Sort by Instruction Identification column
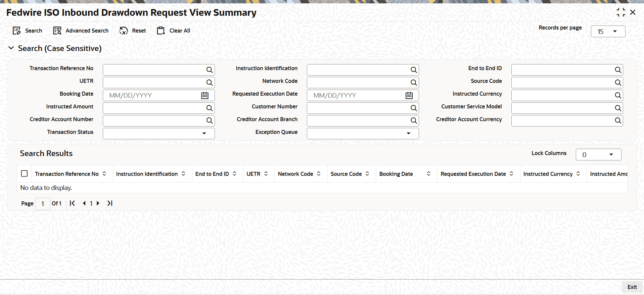644x295 pixels. tap(183, 174)
